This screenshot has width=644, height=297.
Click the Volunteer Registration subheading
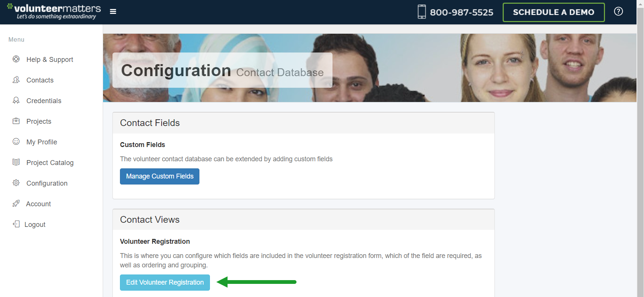[x=155, y=241]
